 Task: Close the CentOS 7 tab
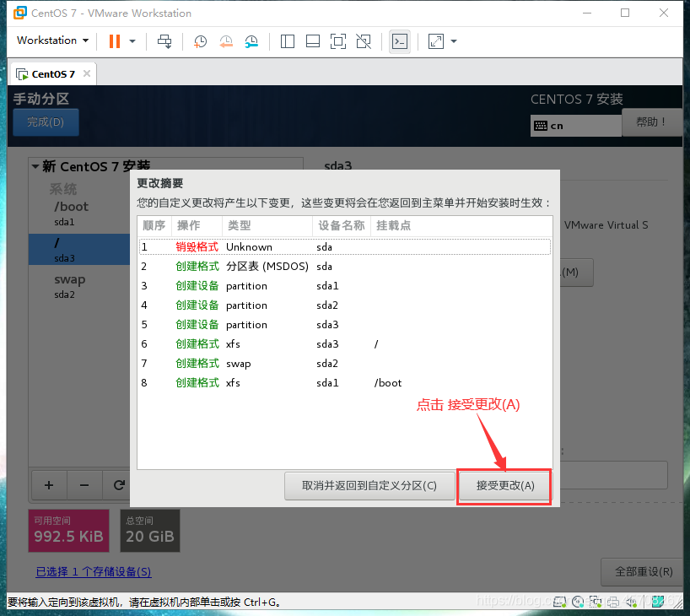87,73
